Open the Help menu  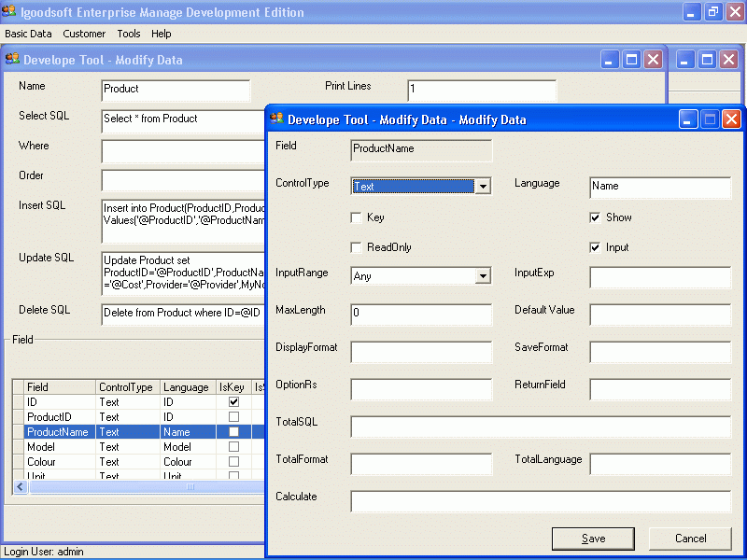click(161, 34)
